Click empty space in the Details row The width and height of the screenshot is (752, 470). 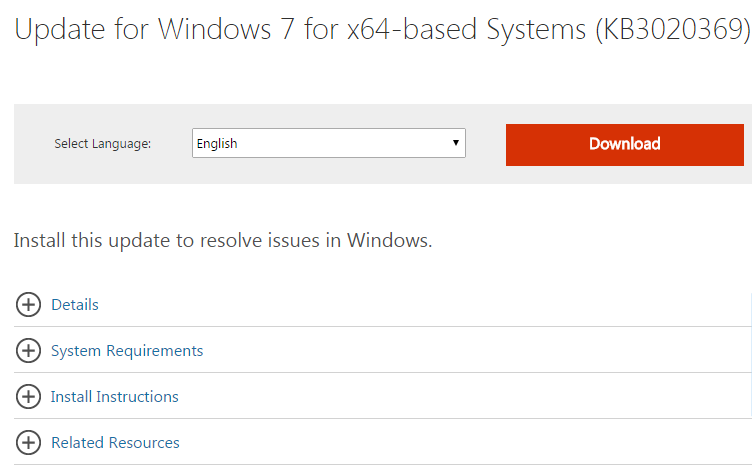coord(450,305)
